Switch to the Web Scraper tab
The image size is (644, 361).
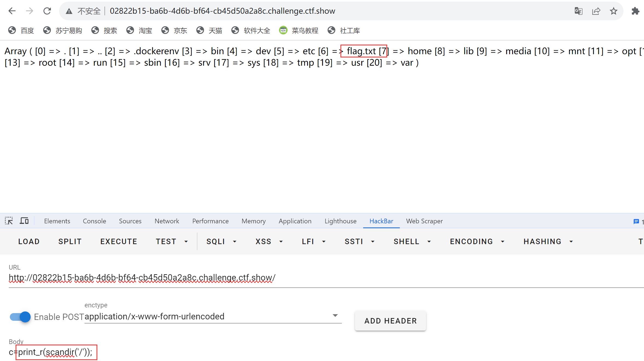pos(424,221)
